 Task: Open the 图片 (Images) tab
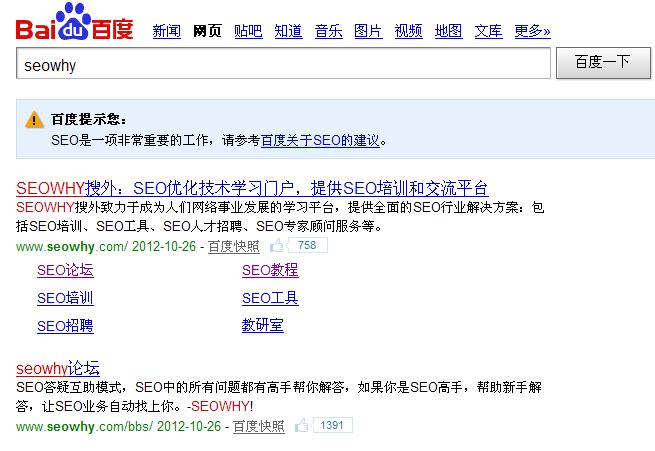(368, 31)
